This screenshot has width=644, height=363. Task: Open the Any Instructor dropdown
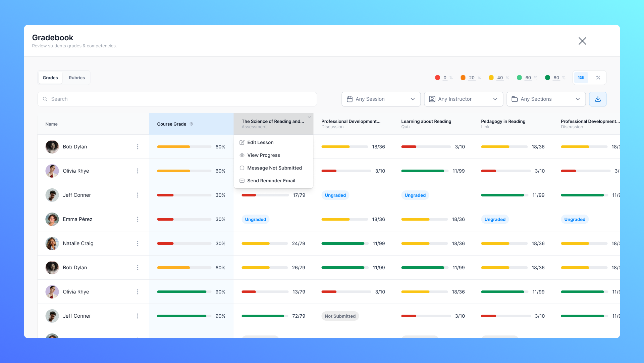point(464,99)
